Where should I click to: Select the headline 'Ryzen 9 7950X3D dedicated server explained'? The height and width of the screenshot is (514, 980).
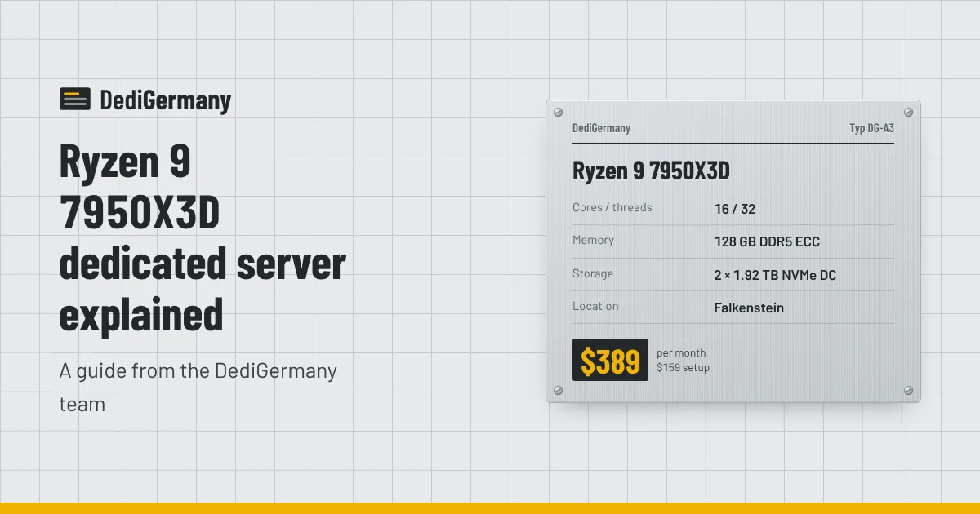(203, 238)
